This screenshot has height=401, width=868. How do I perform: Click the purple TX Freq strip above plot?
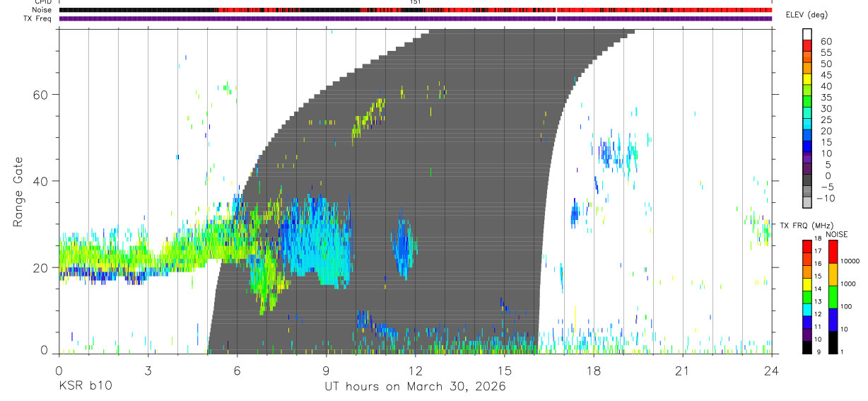point(416,18)
